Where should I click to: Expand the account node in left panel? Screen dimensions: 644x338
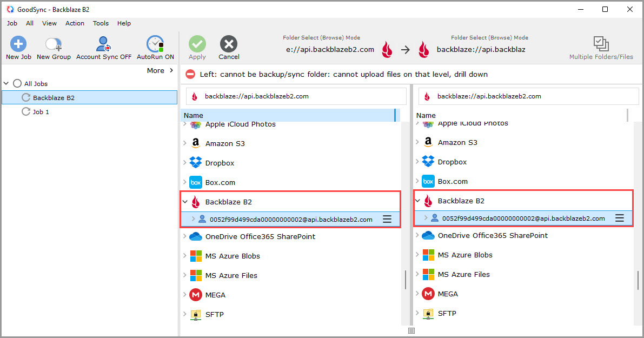pyautogui.click(x=193, y=219)
